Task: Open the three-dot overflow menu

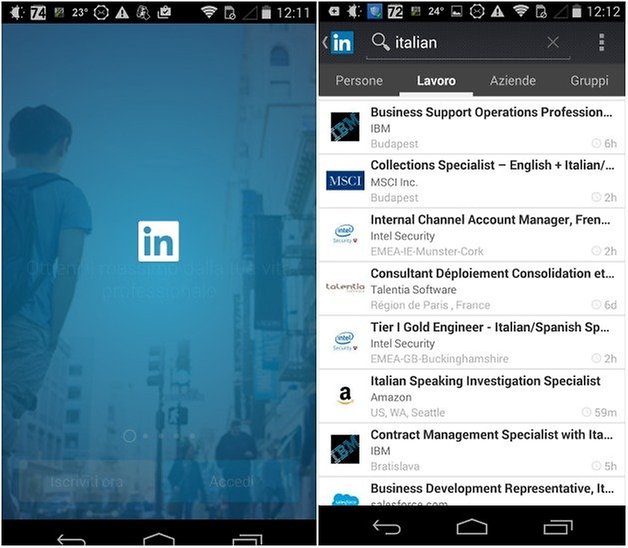Action: click(601, 42)
